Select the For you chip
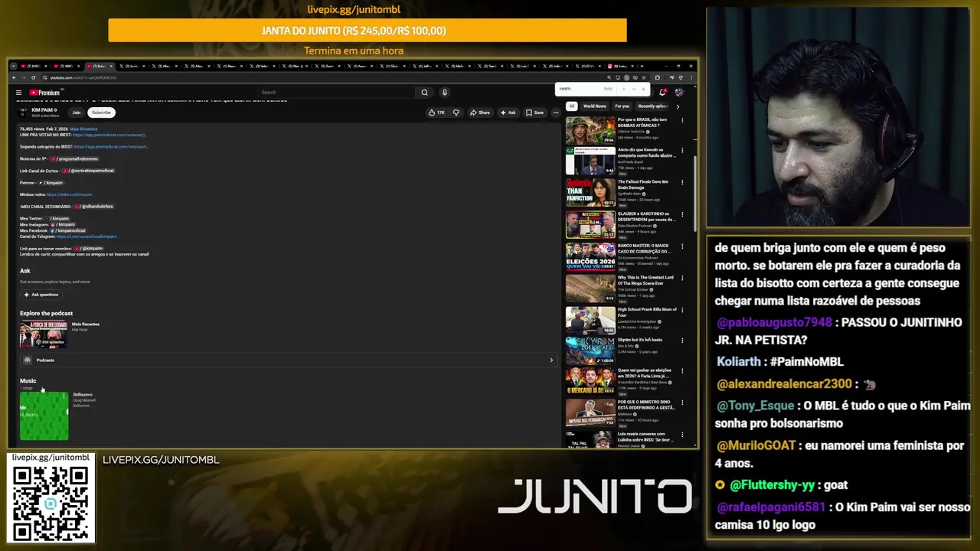 click(x=622, y=106)
